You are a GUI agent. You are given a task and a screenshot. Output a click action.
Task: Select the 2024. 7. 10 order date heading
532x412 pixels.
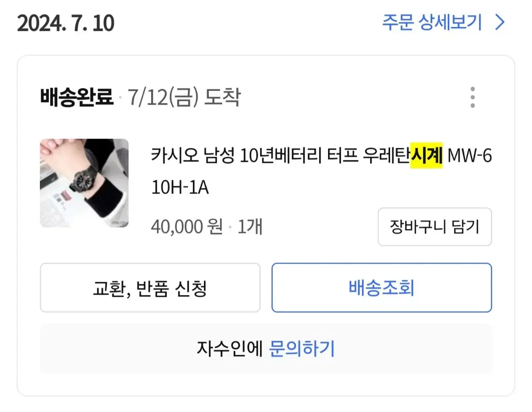66,23
